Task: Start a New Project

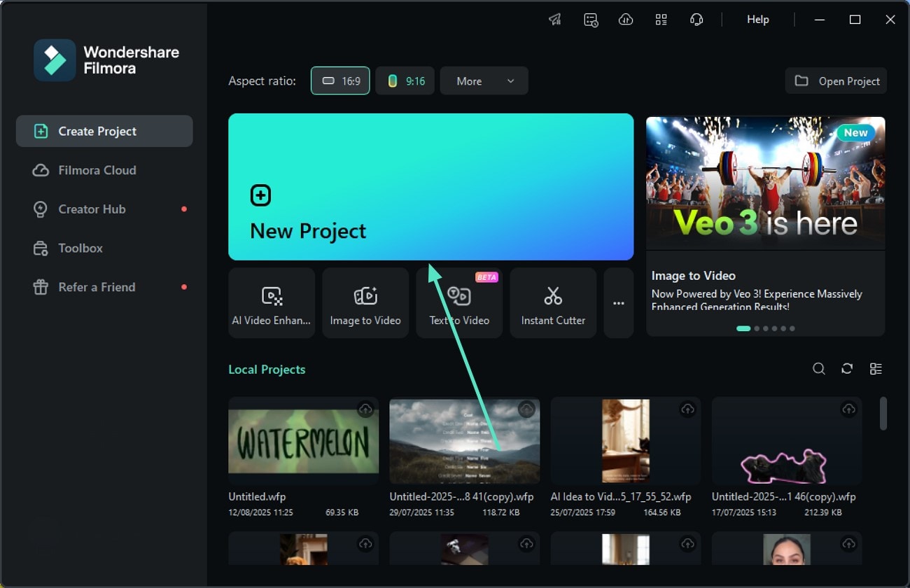Action: tap(430, 187)
